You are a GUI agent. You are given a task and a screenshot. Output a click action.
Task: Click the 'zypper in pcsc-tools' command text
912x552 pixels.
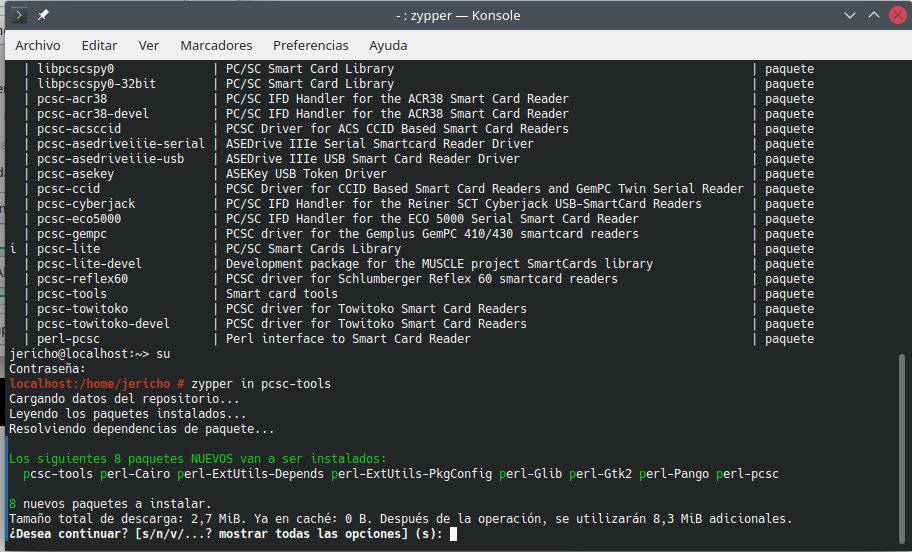coord(261,384)
